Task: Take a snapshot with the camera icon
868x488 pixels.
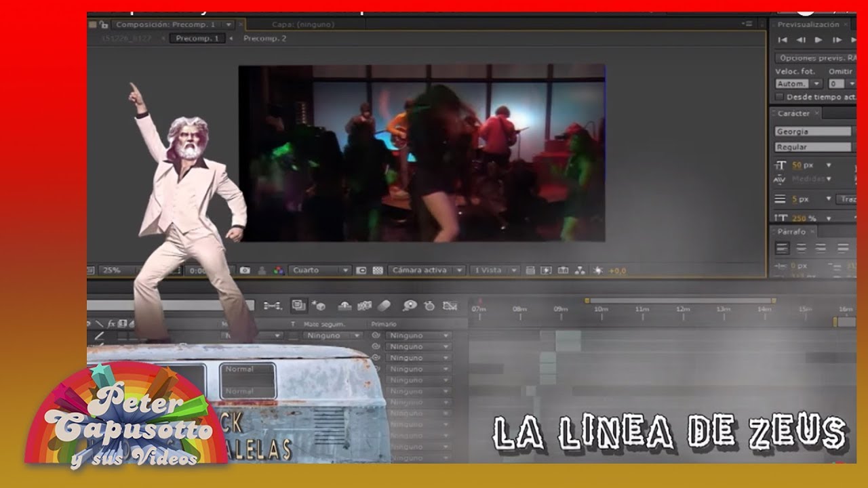Action: tap(245, 270)
